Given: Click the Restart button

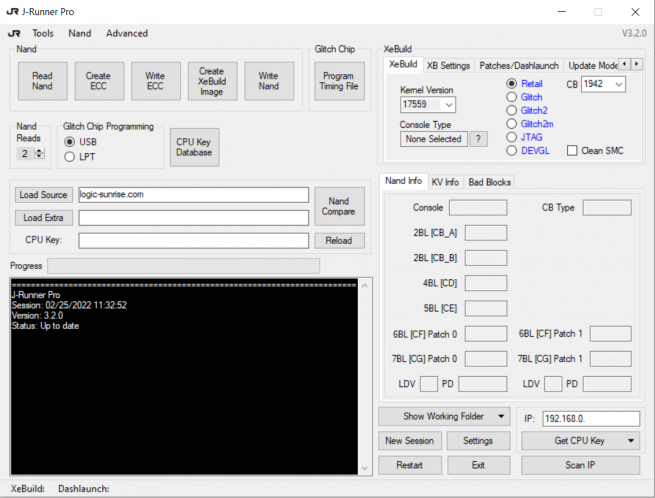Looking at the screenshot, I should 410,465.
